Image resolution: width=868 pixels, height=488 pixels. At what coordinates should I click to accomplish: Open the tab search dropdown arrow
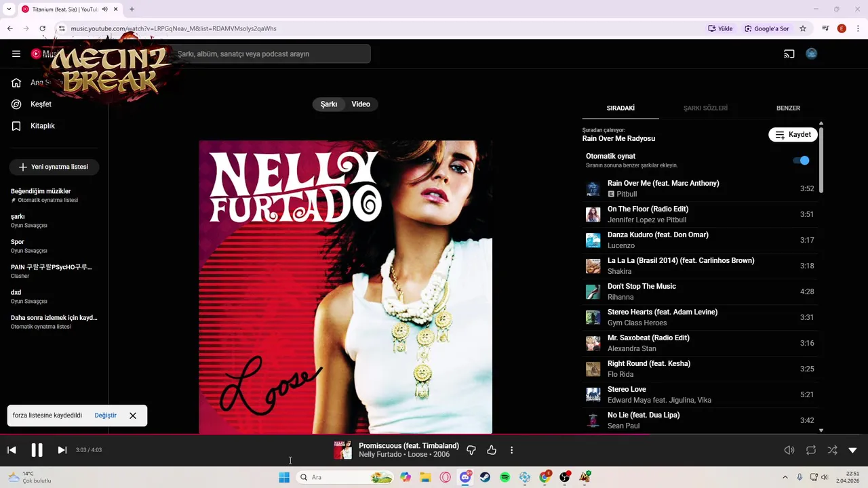click(x=9, y=9)
